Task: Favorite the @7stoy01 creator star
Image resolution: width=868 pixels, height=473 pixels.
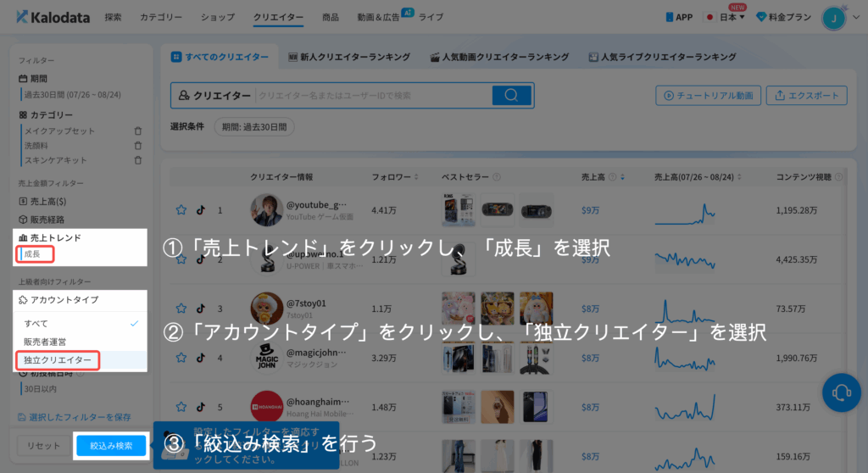Action: (x=181, y=309)
